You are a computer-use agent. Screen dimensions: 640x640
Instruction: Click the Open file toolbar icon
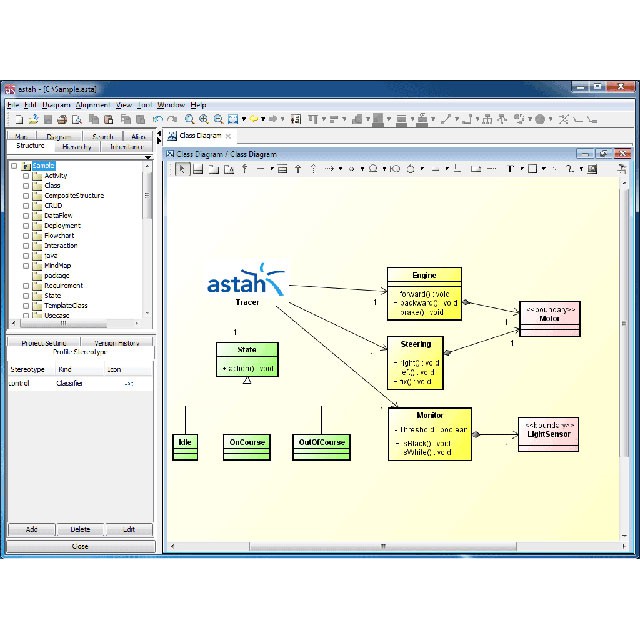pos(32,119)
